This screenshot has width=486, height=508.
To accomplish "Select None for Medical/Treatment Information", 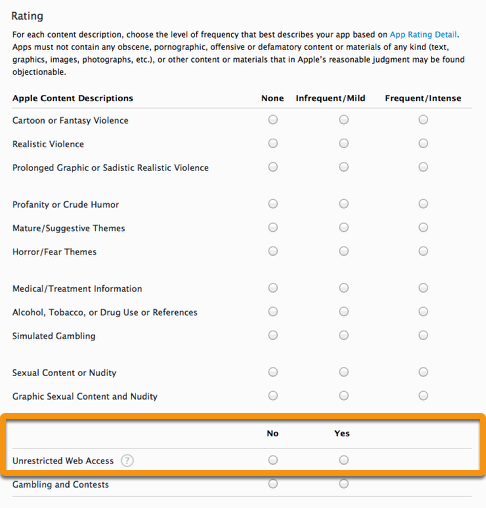I will [x=273, y=288].
